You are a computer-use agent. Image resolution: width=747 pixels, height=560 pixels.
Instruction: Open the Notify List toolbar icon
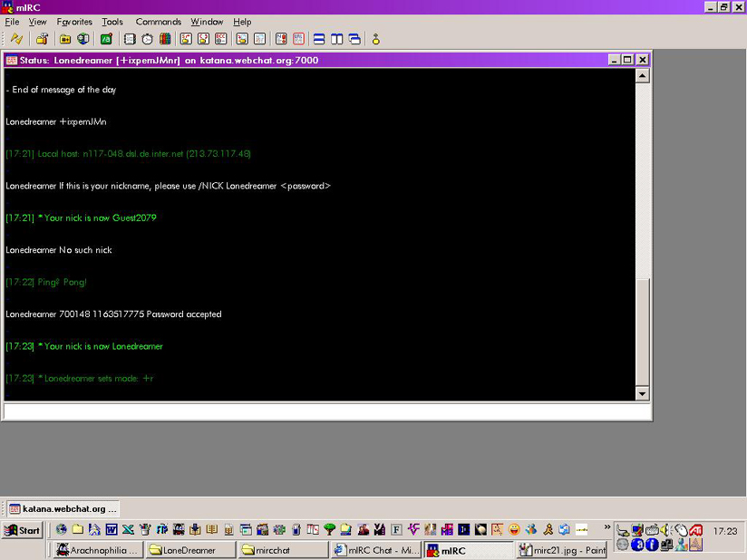click(x=281, y=39)
